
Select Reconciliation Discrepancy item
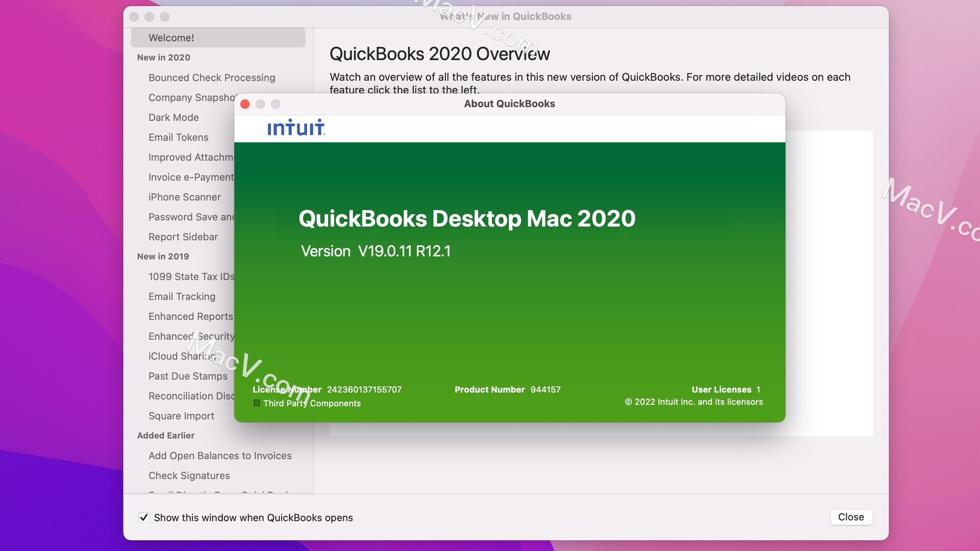point(191,396)
